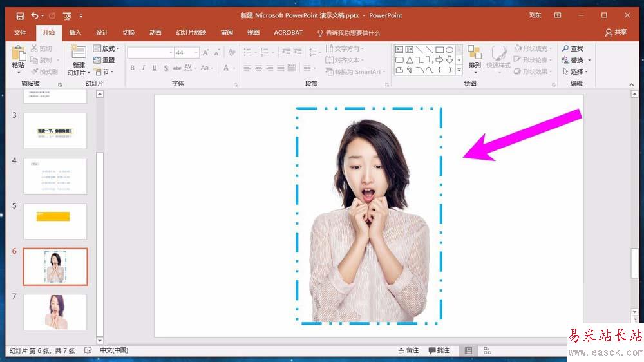
Task: Click the Undo arrow icon
Action: [35, 15]
